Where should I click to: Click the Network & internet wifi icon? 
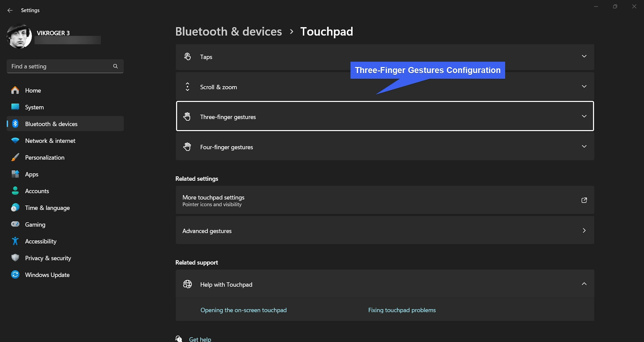(15, 140)
